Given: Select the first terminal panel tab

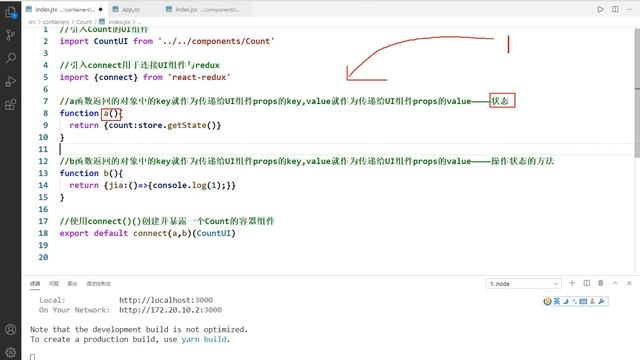Looking at the screenshot, I should [x=35, y=283].
